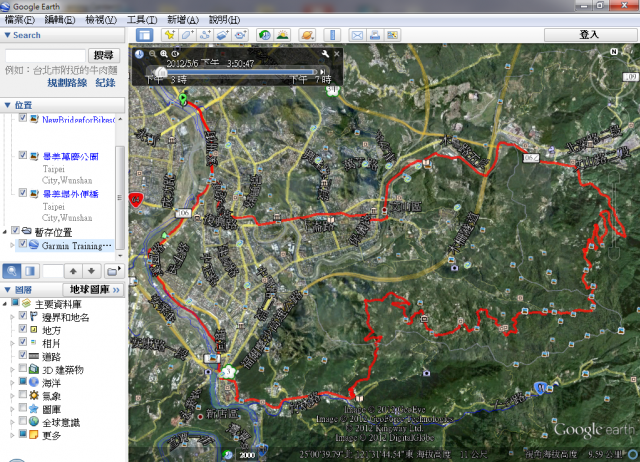Expand the 更多 layer node
The image size is (640, 462).
(x=12, y=435)
